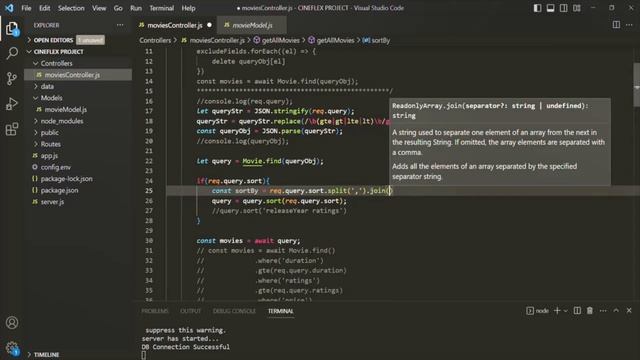Viewport: 640px width, 360px height.
Task: Open the Edit menu
Action: click(44, 8)
